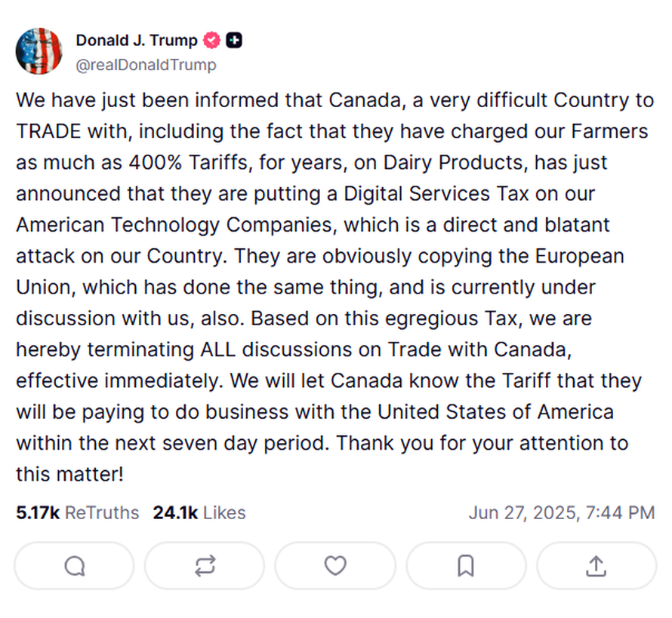Click the Jun 27, 2025 timestamp

(561, 513)
